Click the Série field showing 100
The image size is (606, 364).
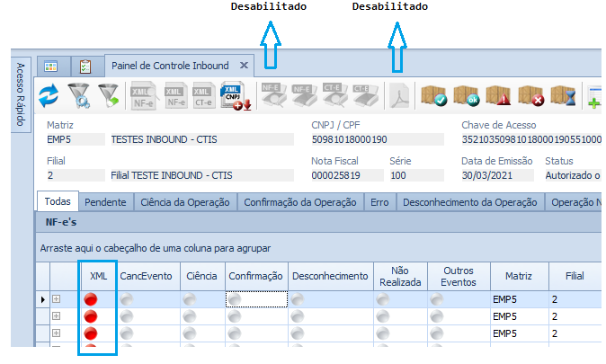tap(416, 175)
